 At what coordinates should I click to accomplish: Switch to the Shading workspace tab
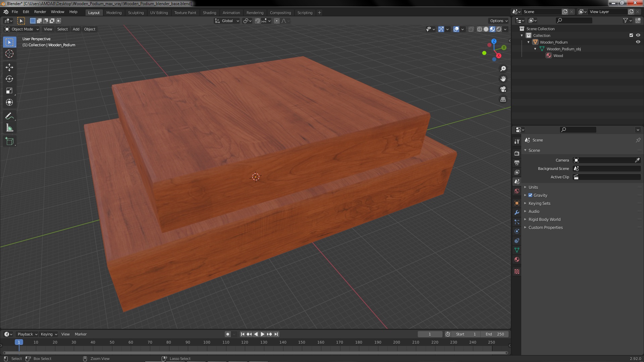coord(209,13)
